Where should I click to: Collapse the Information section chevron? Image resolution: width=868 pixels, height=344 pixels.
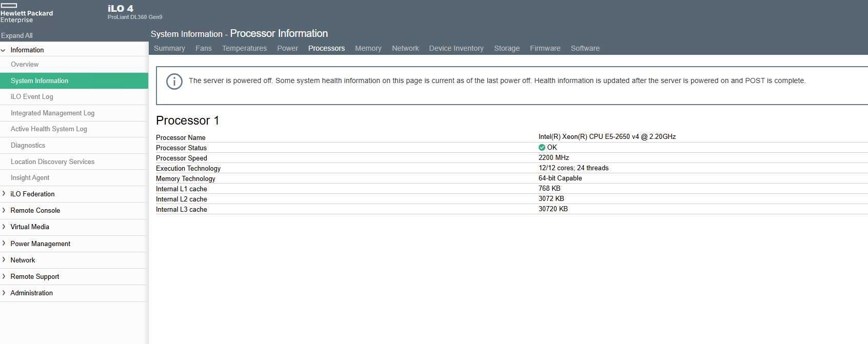pos(4,50)
